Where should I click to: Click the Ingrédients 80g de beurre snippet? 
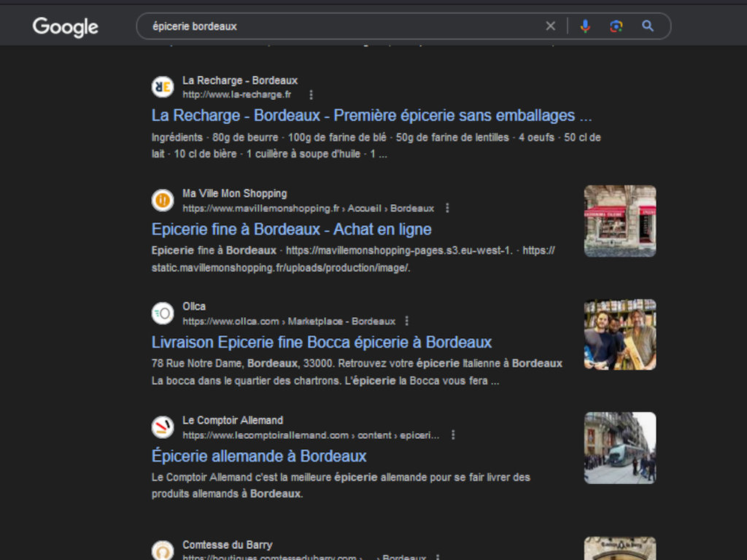point(376,146)
